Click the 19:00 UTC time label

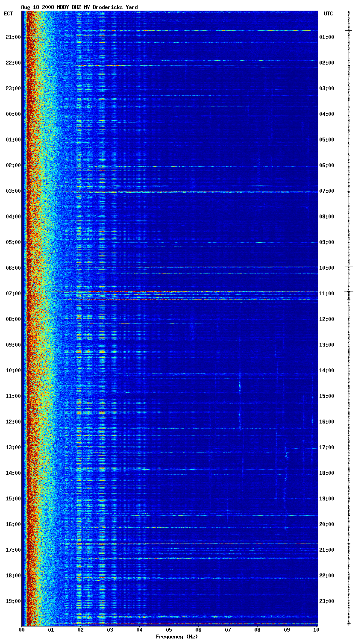click(x=327, y=499)
